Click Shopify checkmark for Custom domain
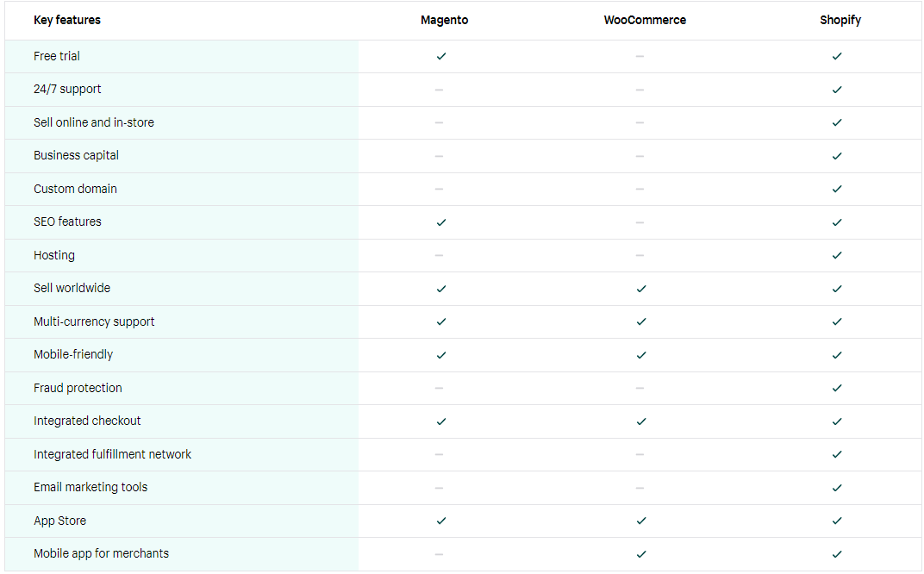Screen dimensions: 924x574 pos(837,189)
